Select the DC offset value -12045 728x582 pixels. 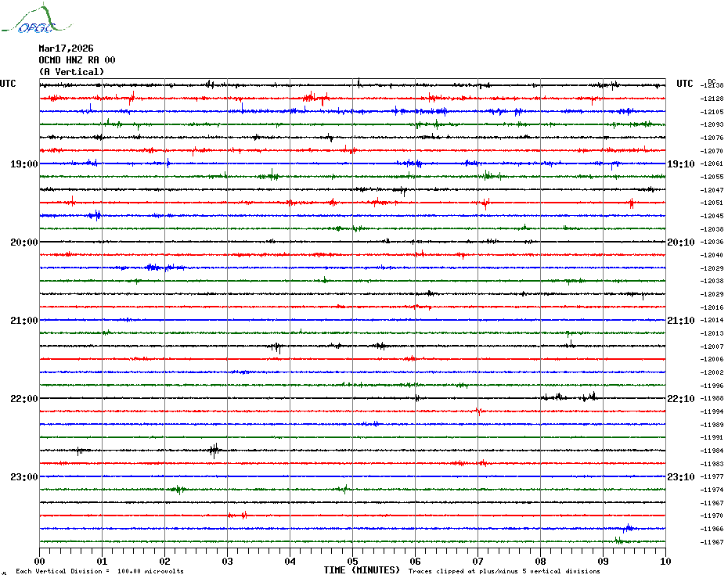click(712, 216)
